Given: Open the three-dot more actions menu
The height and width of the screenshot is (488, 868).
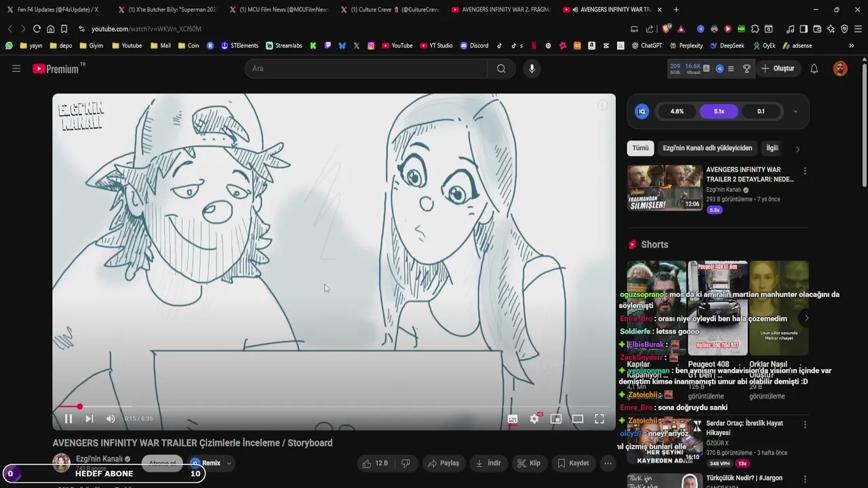Looking at the screenshot, I should point(608,463).
